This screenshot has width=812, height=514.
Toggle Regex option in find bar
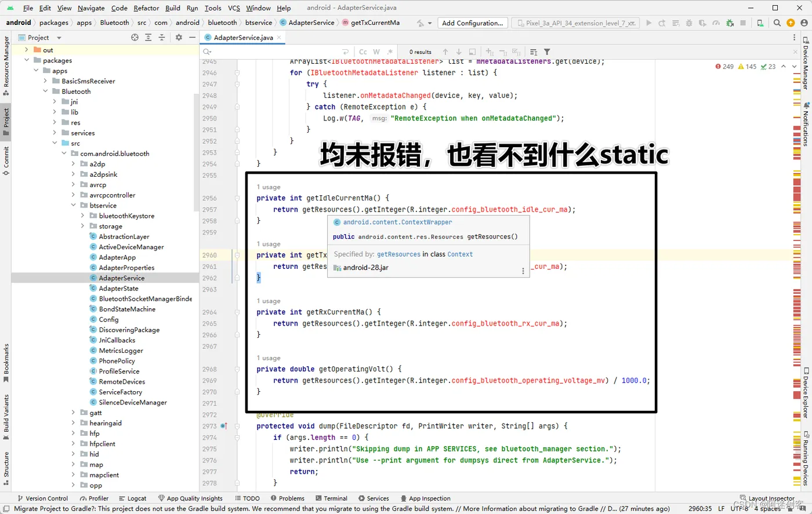tap(390, 52)
